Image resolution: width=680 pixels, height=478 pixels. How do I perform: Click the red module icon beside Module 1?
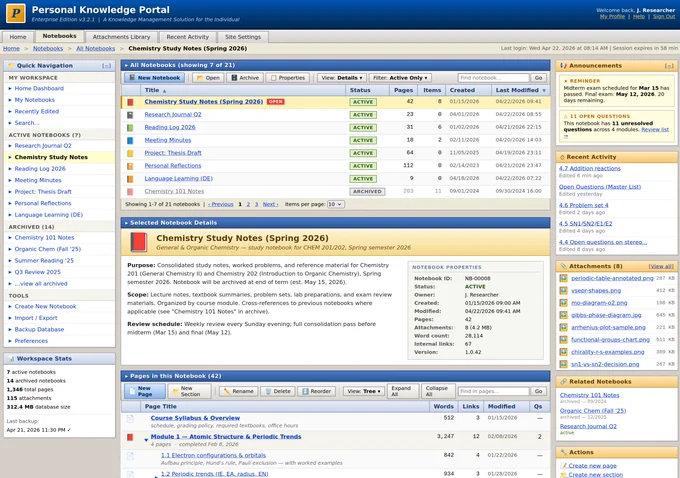[130, 437]
